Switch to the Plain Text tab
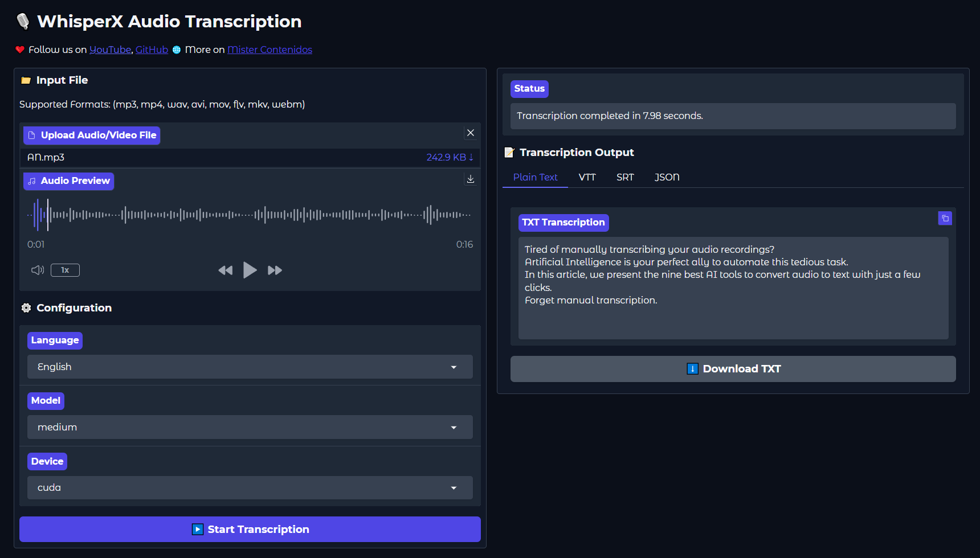 [535, 177]
